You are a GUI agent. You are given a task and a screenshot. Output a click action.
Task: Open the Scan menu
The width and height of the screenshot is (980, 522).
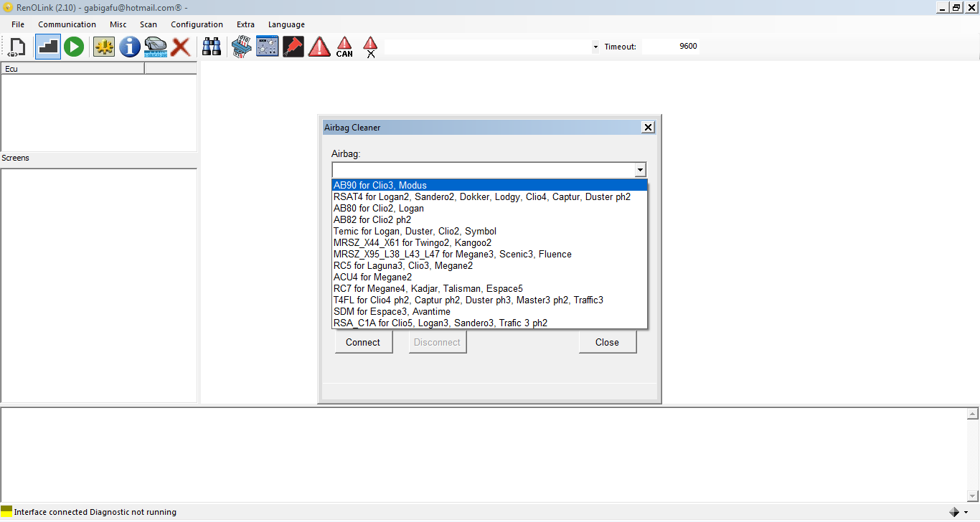149,24
